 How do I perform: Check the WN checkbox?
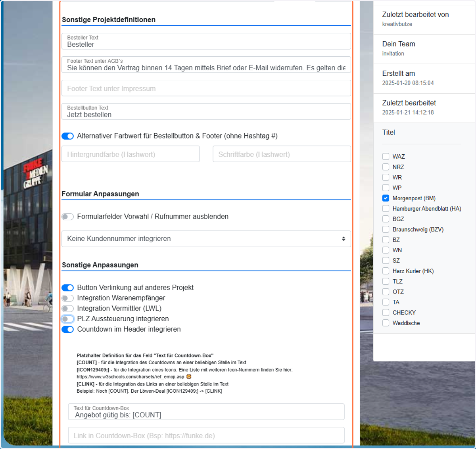point(386,250)
